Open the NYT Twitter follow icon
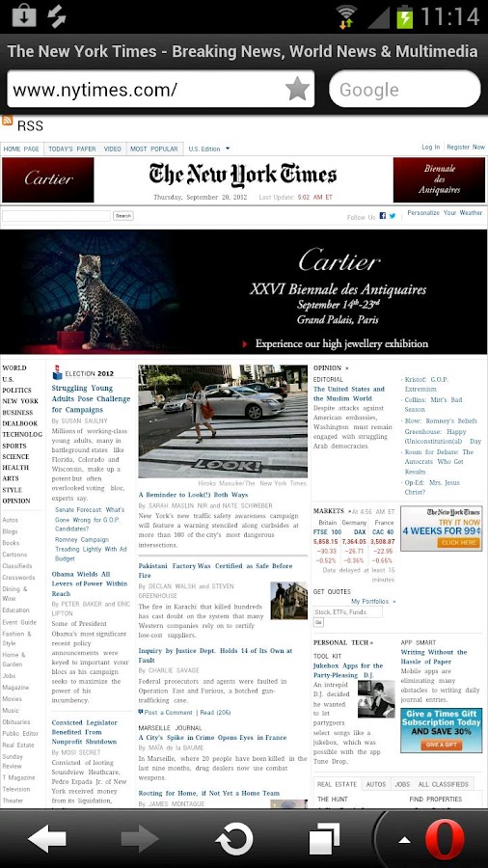 pyautogui.click(x=393, y=216)
